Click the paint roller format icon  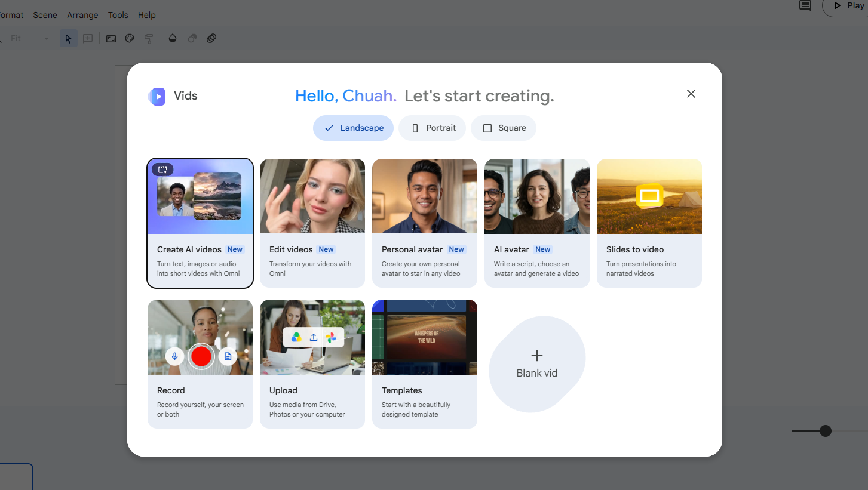(x=149, y=38)
